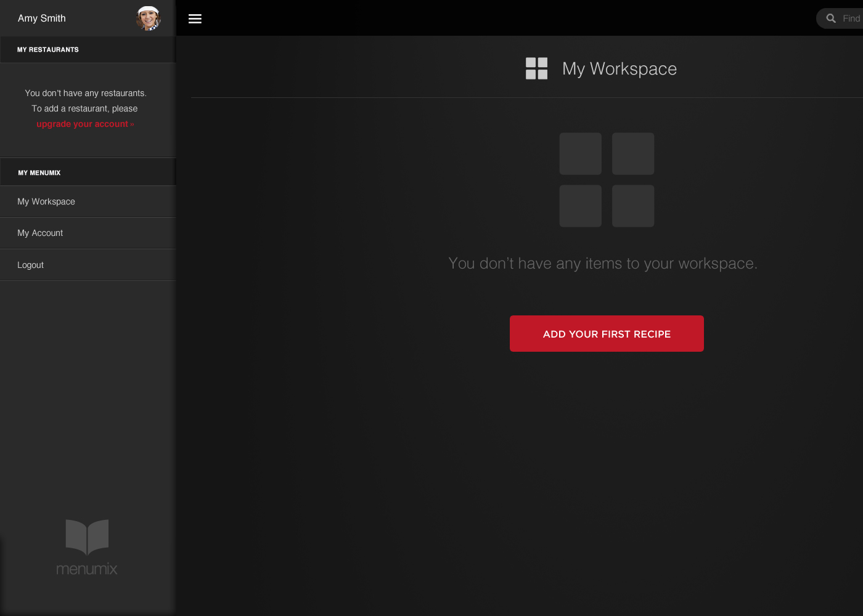Viewport: 863px width, 616px height.
Task: Click the My Workspace grid icon in header
Action: click(536, 68)
